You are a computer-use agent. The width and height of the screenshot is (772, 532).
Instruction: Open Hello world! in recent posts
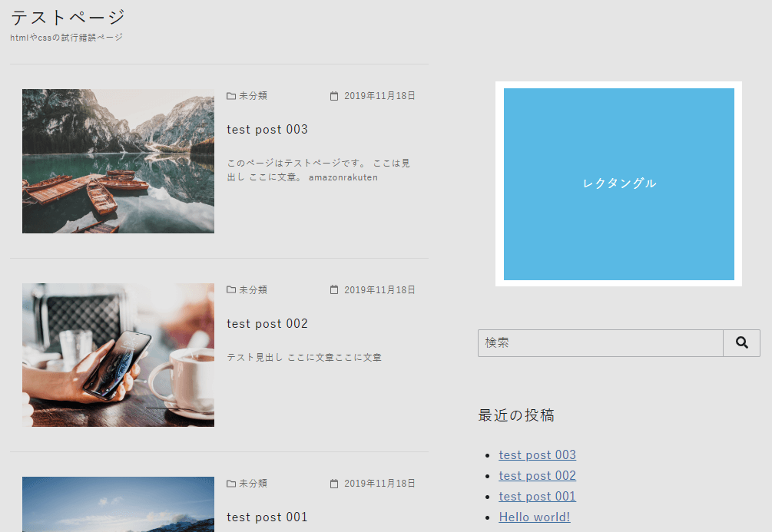click(534, 517)
